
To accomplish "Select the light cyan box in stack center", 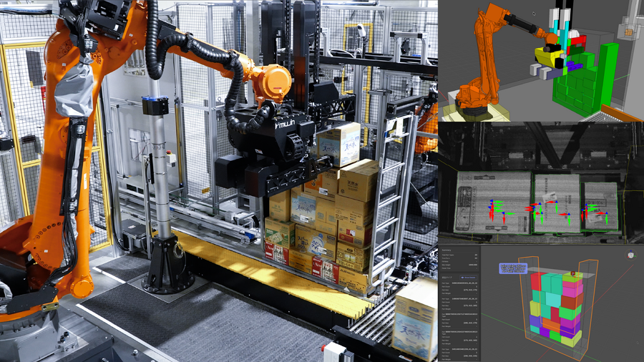I will click(553, 299).
